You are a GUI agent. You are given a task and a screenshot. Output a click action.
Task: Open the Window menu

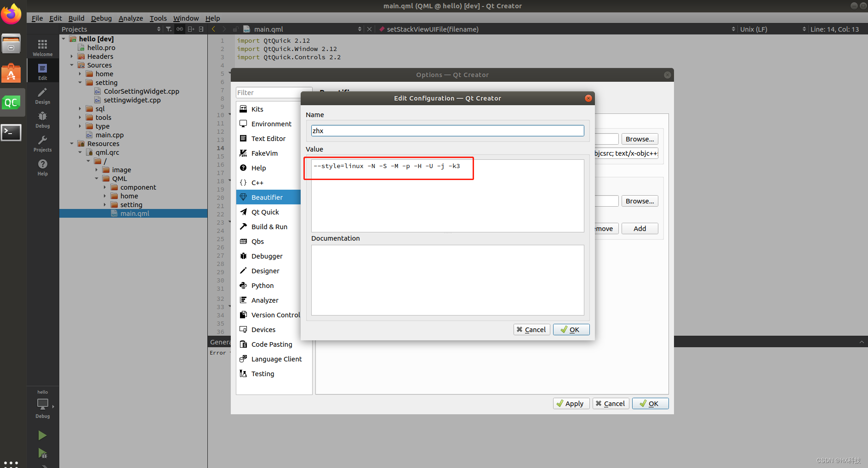click(x=186, y=18)
